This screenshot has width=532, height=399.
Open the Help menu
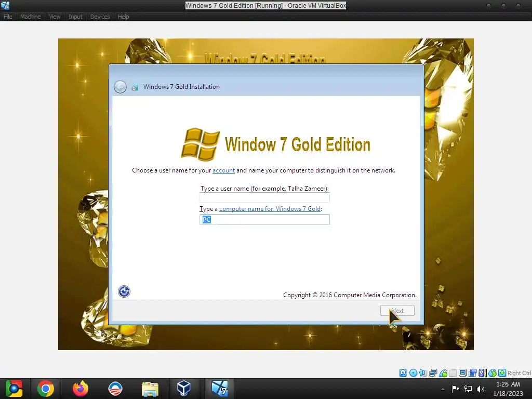[124, 17]
